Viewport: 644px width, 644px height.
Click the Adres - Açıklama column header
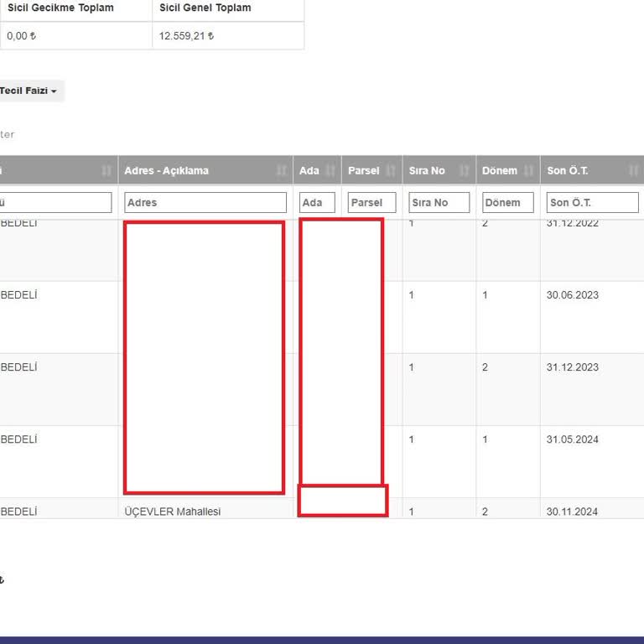click(x=205, y=170)
